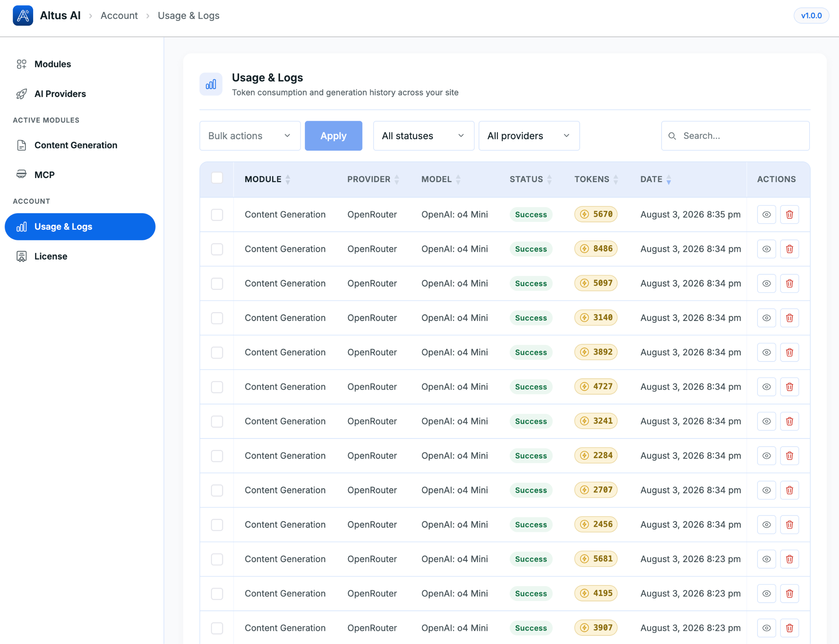839x644 pixels.
Task: Delete the log entry with 4727 tokens
Action: tap(789, 387)
